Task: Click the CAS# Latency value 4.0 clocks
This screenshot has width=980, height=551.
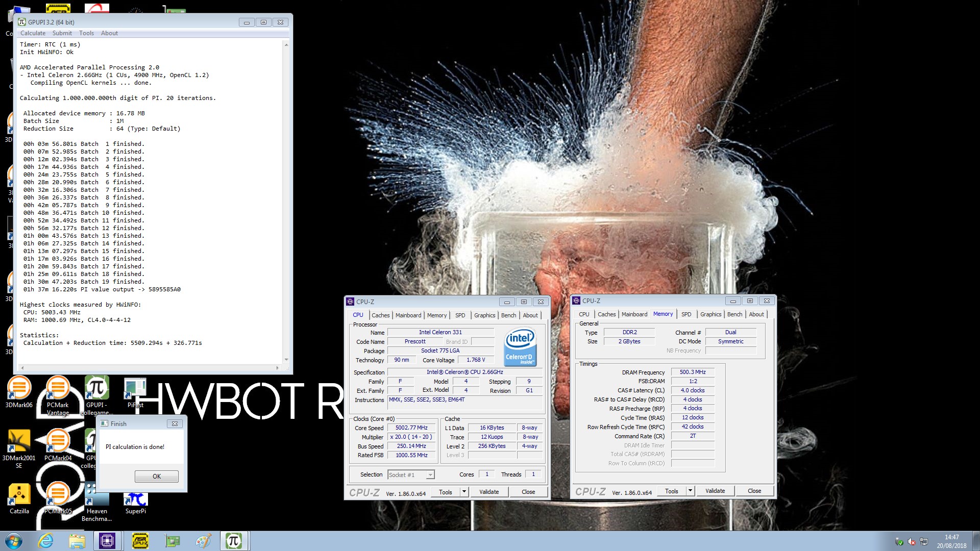Action: click(x=693, y=390)
